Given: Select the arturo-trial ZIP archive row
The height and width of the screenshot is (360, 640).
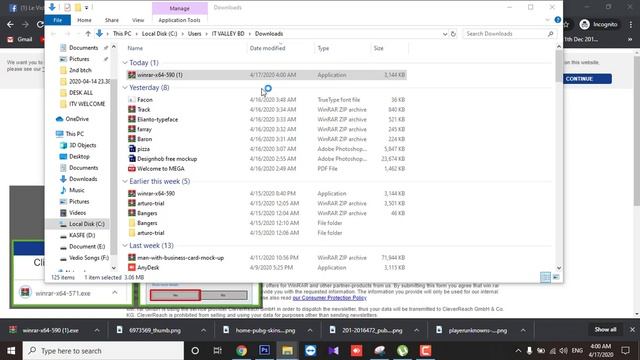Looking at the screenshot, I should tap(267, 203).
